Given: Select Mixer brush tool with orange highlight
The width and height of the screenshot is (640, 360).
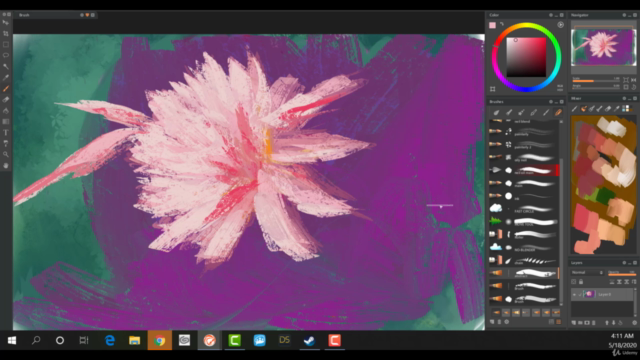Looking at the screenshot, I should tap(584, 109).
